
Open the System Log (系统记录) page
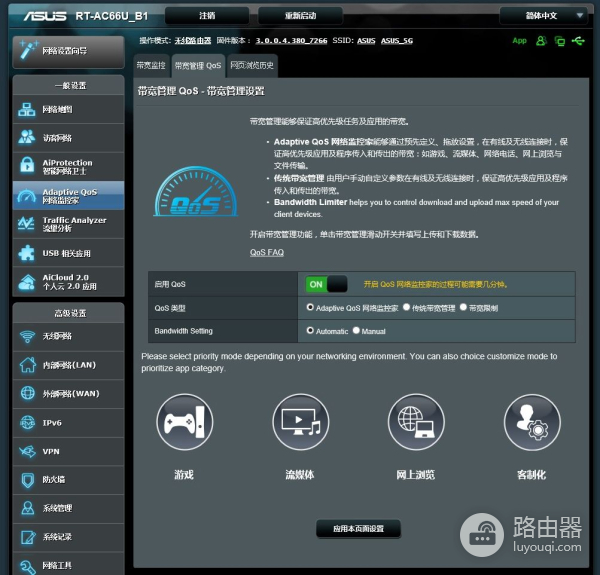68,537
